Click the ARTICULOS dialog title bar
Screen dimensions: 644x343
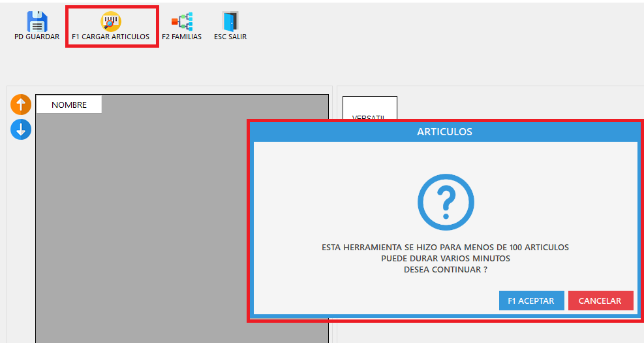[x=444, y=132]
